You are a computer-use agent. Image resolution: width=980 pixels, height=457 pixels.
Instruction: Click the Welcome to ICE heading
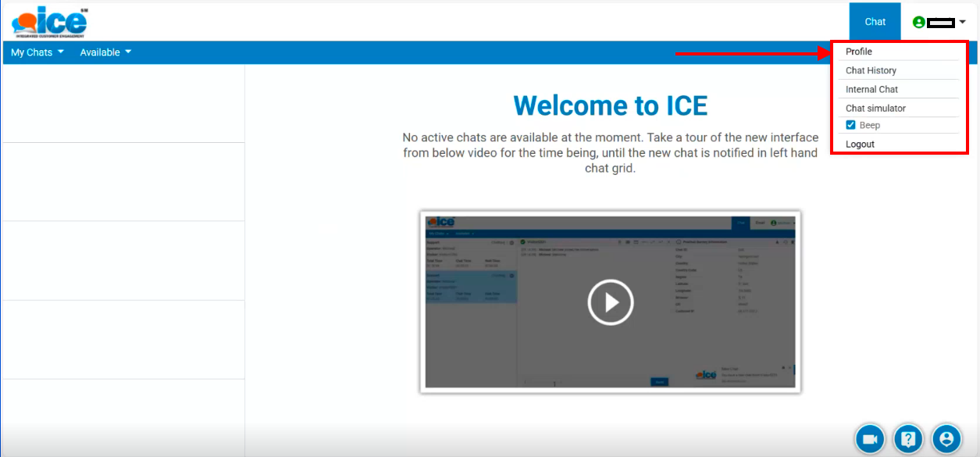click(x=610, y=105)
